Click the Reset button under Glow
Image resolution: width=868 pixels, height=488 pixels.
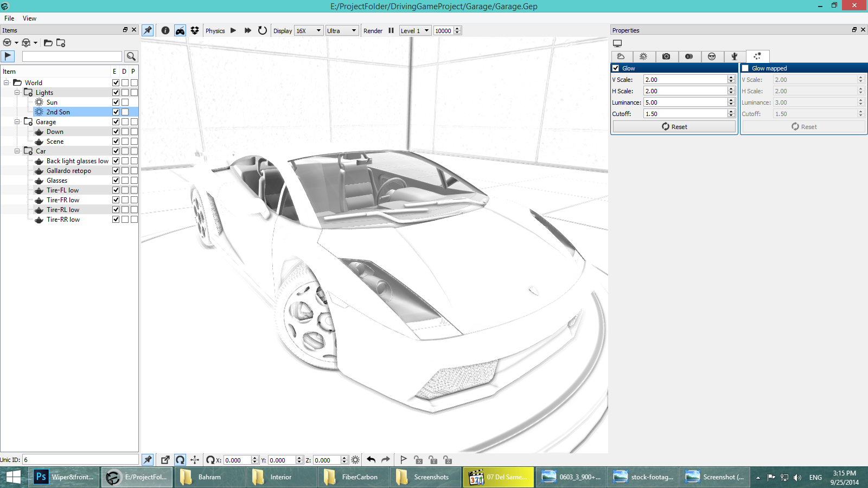(x=674, y=127)
